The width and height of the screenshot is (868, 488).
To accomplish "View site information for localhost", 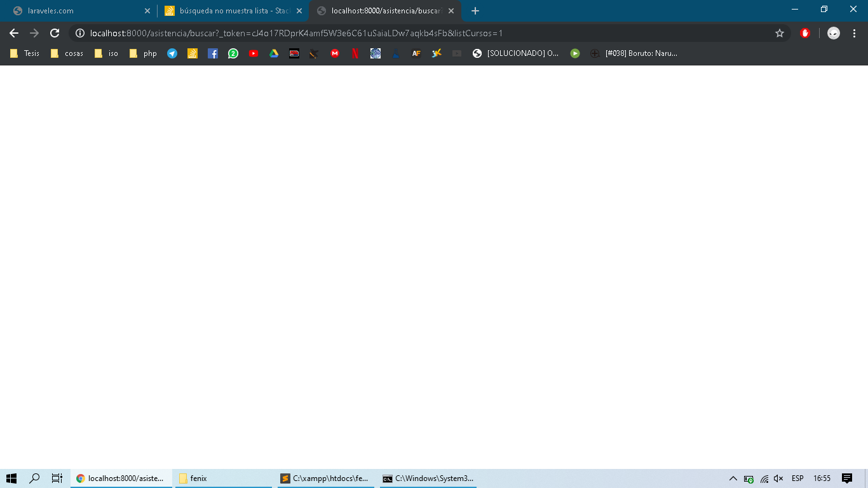I will [80, 33].
